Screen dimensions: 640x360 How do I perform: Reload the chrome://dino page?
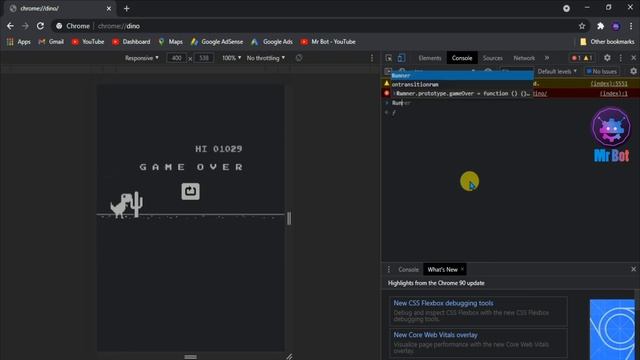pos(40,26)
